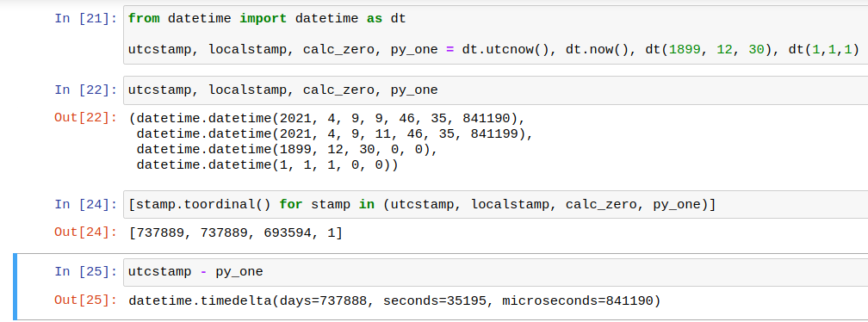
Task: Click the import line in cell 21
Action: (x=267, y=18)
